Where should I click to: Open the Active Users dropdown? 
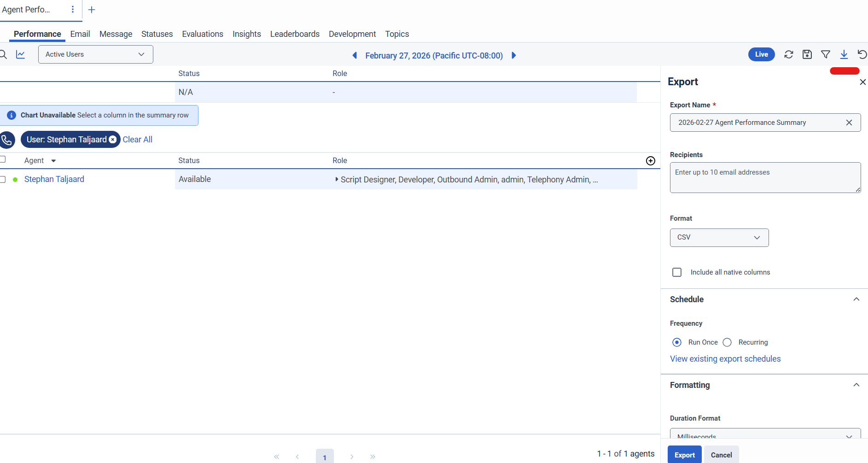pos(95,54)
